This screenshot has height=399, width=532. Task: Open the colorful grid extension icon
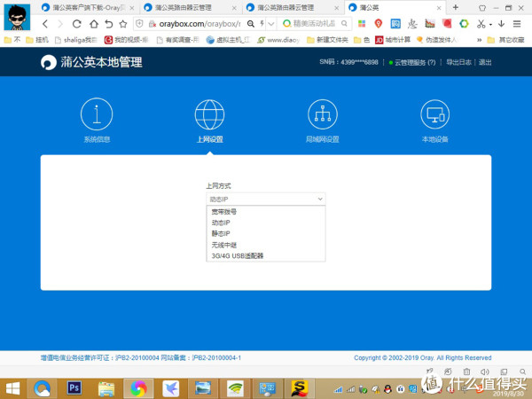pos(362,23)
